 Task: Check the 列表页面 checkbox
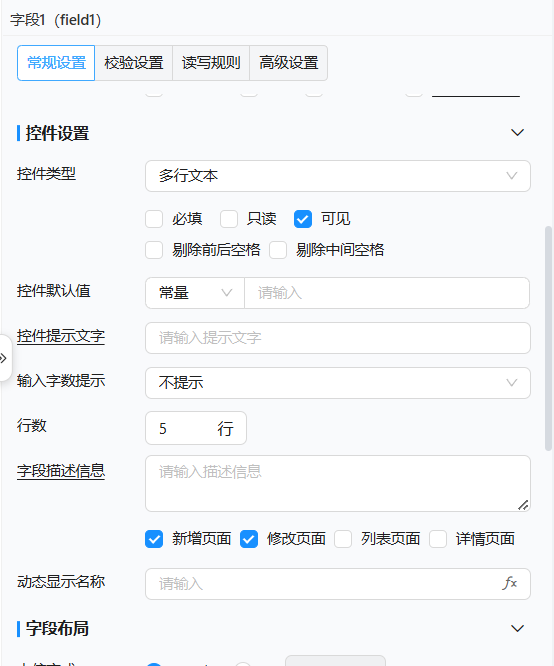343,539
